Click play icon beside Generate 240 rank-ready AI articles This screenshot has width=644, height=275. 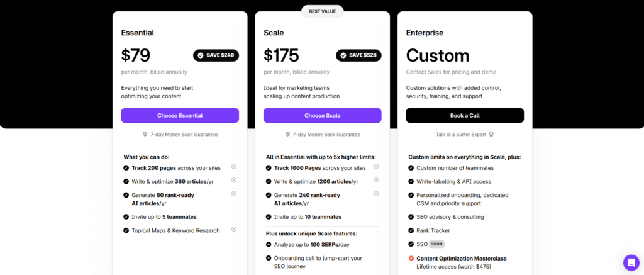(376, 194)
